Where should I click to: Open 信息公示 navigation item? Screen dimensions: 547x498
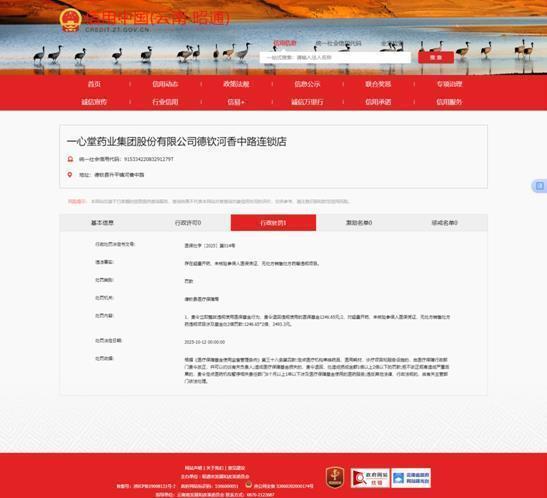pos(307,84)
